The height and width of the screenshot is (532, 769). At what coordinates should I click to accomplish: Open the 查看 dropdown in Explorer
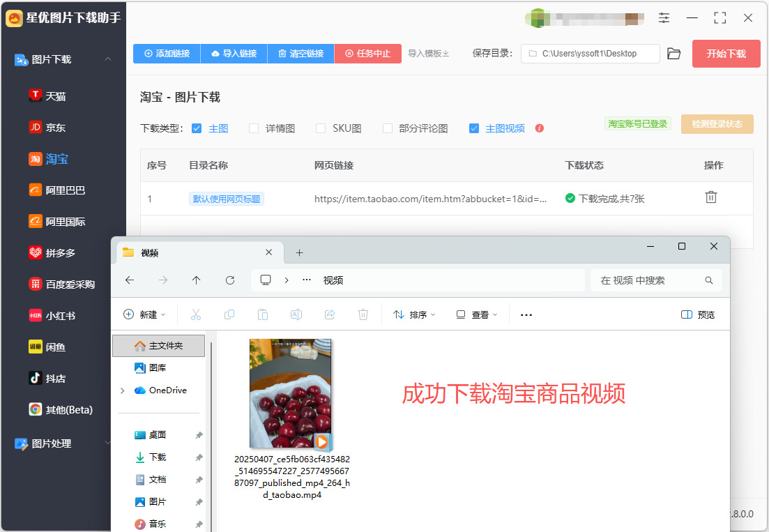tap(477, 314)
